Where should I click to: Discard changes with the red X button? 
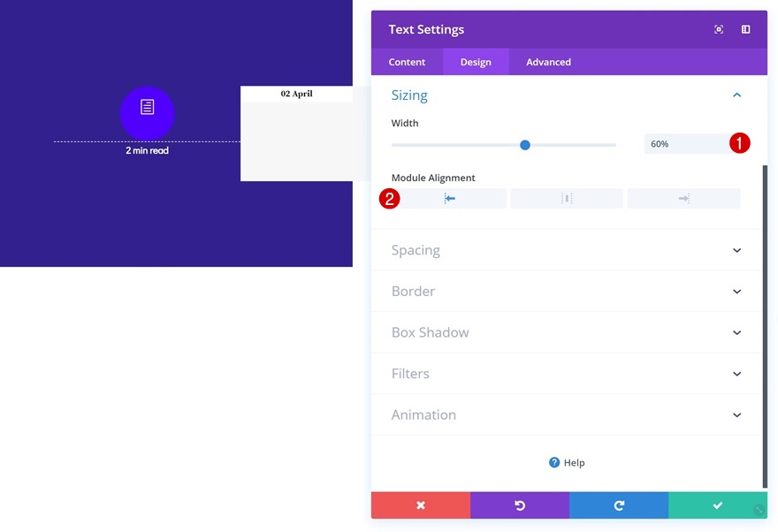click(x=421, y=505)
